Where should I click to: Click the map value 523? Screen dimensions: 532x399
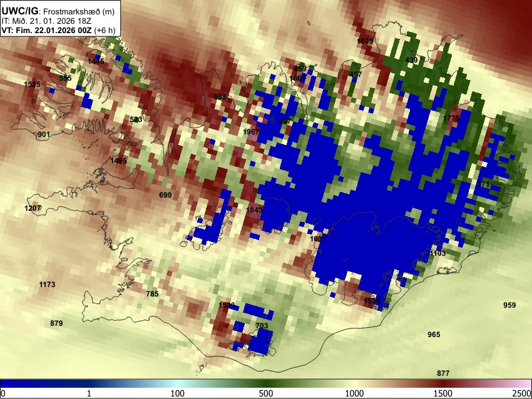pos(136,119)
